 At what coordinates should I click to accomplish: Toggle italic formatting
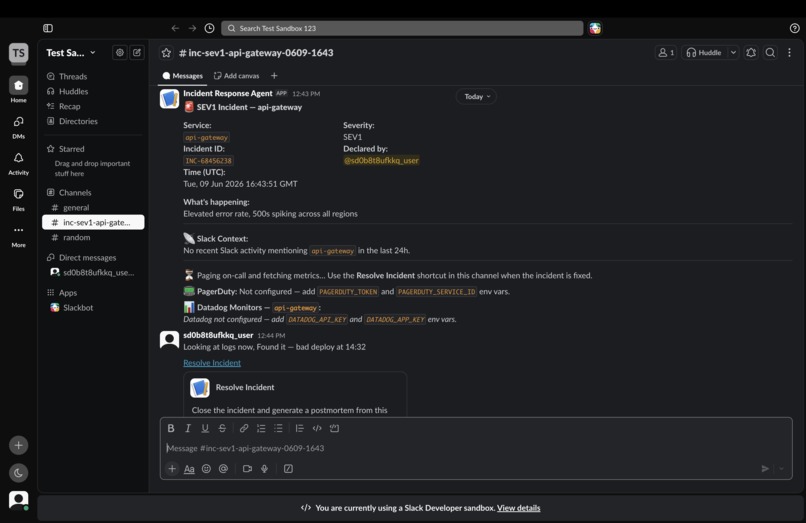tap(188, 428)
